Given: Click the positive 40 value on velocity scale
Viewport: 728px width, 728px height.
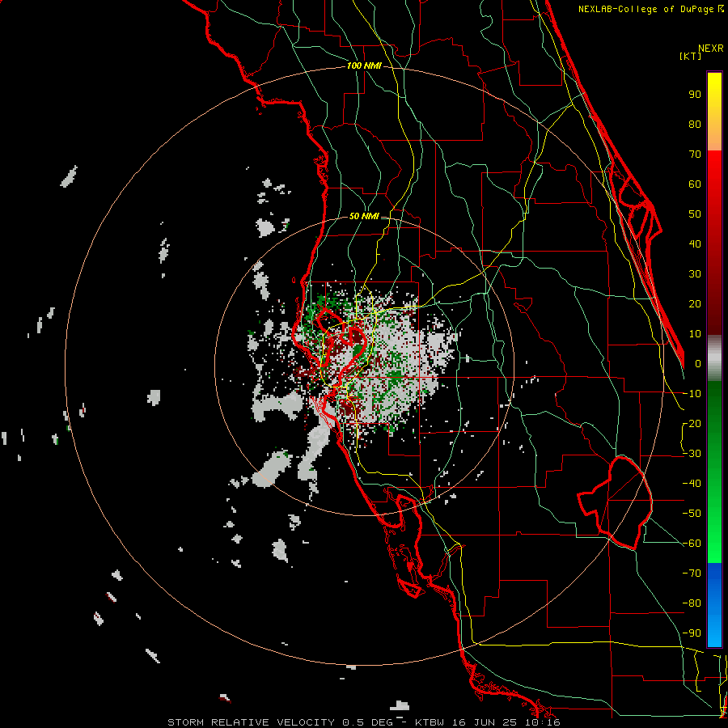Looking at the screenshot, I should (x=695, y=244).
